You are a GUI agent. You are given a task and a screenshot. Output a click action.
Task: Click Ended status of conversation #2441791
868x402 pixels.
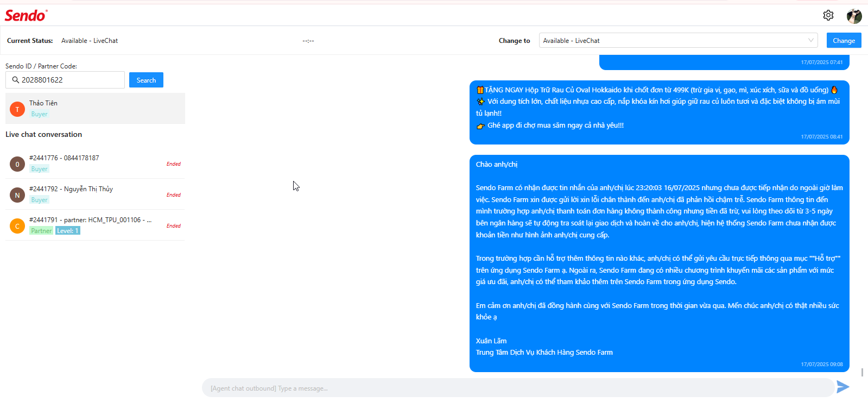click(174, 226)
